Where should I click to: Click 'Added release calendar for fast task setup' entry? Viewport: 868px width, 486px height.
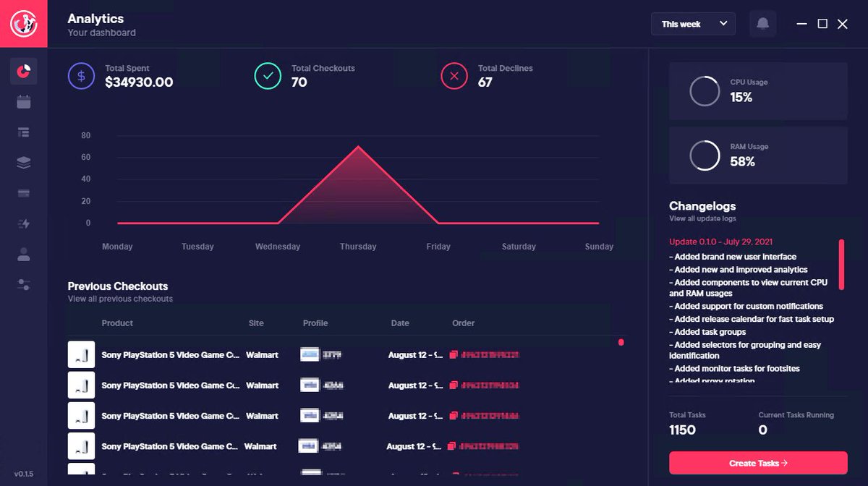tap(752, 319)
